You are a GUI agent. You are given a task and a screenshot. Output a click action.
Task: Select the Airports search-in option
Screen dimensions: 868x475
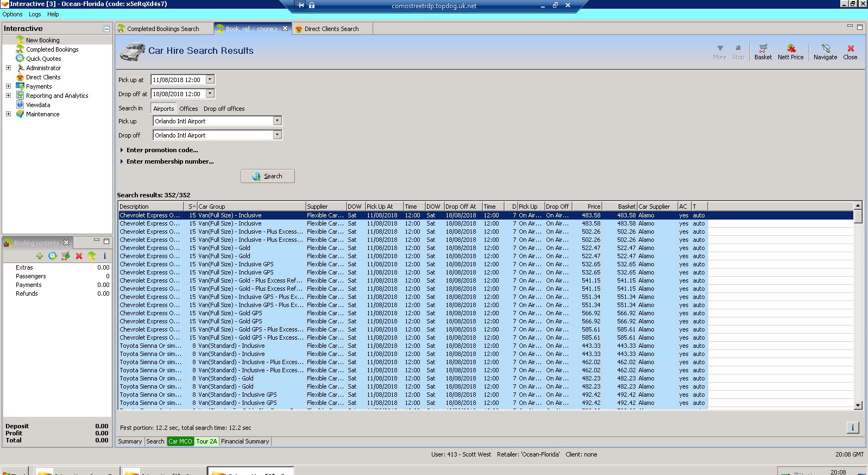click(x=163, y=109)
